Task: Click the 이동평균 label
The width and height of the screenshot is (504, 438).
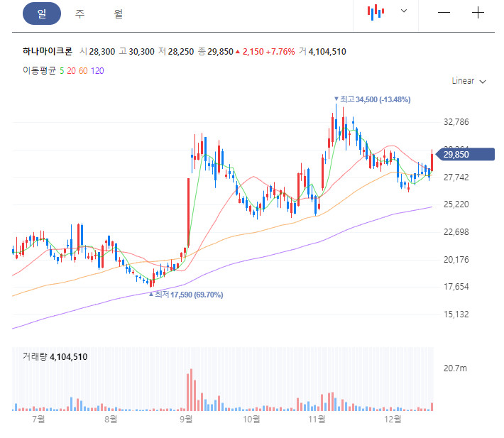Action: pos(39,71)
